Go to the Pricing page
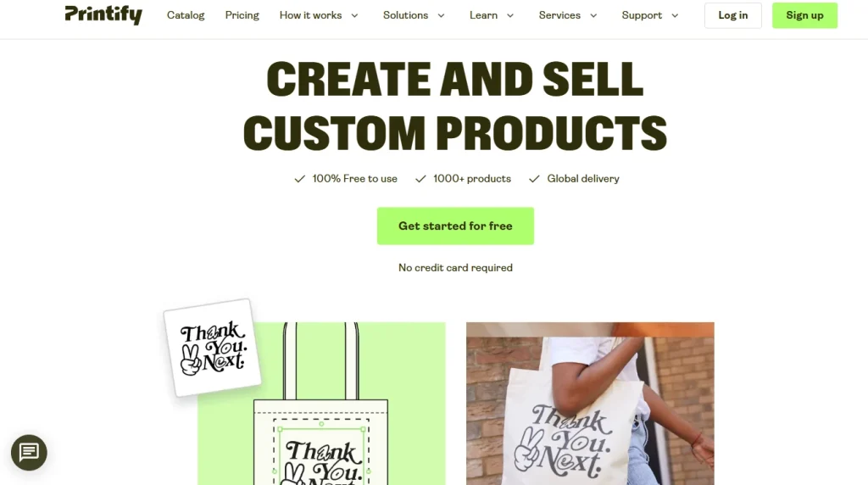Screen dimensions: 868x485 click(x=242, y=15)
